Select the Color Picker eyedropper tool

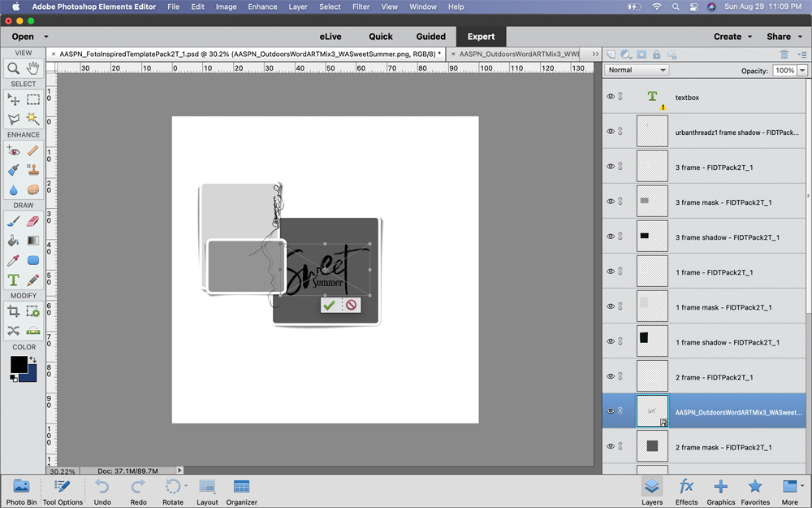click(x=14, y=260)
